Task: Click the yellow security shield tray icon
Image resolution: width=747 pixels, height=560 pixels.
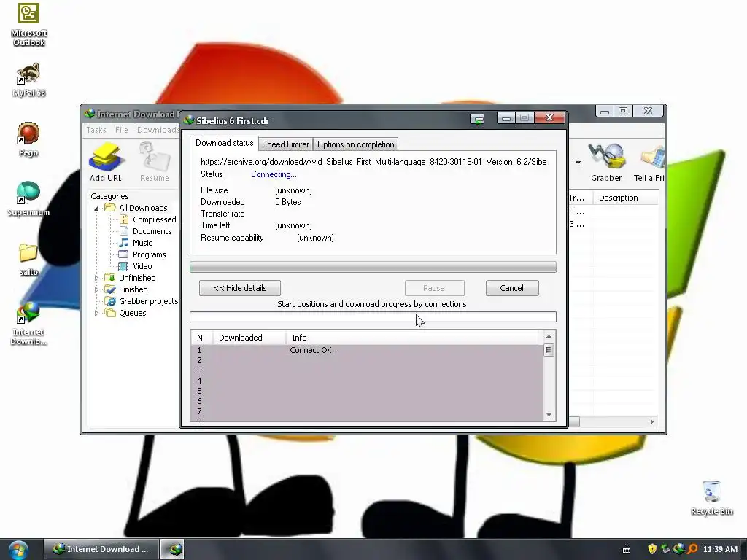Action: [652, 549]
